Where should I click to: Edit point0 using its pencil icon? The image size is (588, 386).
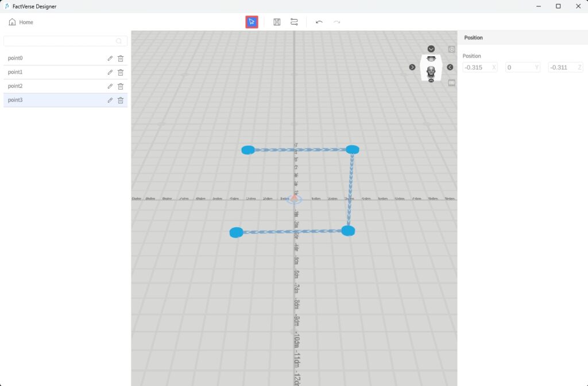click(x=110, y=58)
